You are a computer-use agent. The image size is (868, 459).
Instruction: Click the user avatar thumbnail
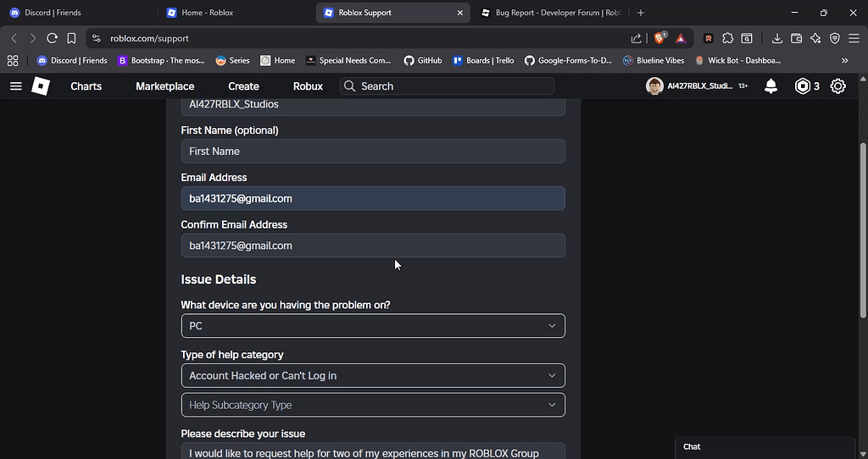(654, 86)
